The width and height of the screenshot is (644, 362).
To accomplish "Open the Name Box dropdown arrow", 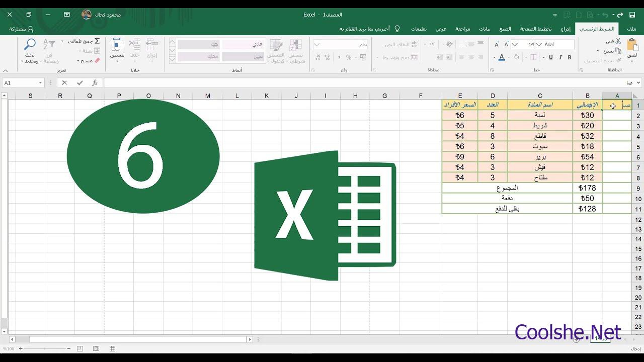I will click(x=41, y=82).
